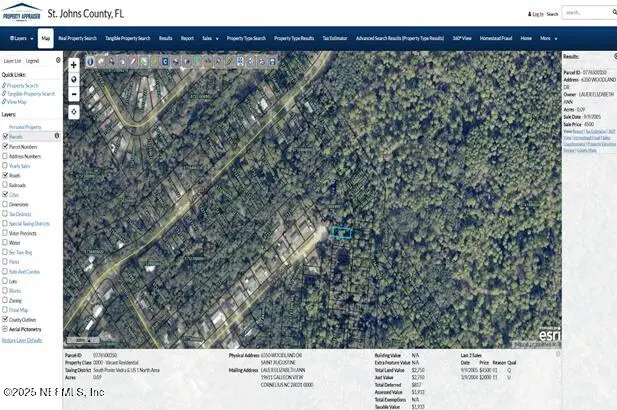Open Tangible Property Search menu item
Screen dimensions: 617x410
click(x=128, y=38)
